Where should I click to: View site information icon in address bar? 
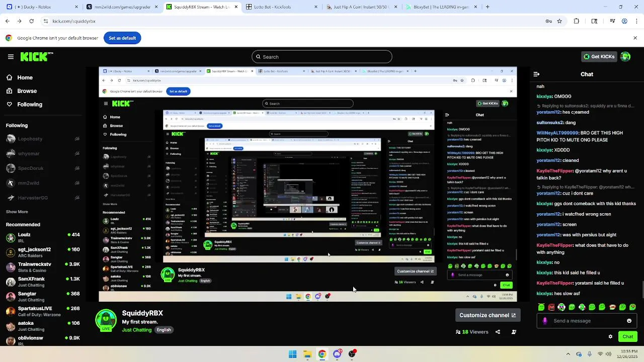(x=46, y=21)
